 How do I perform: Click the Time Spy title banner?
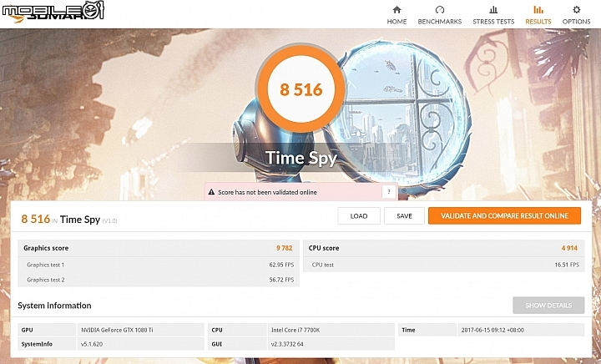tap(300, 158)
